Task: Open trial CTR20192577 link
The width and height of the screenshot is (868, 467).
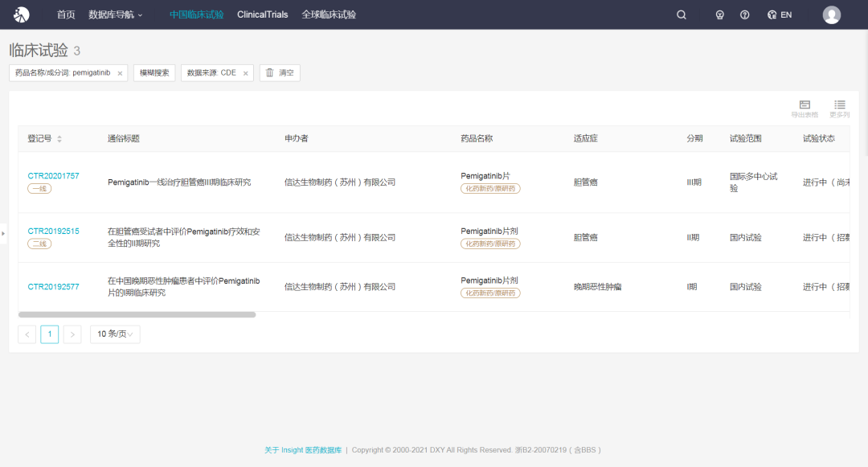Action: point(53,287)
